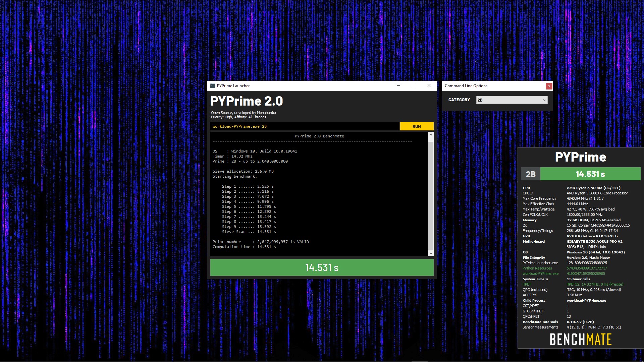Viewport: 644px width, 362px height.
Task: Click File Integrity 'Version: 2.0, Hash: Meow'
Action: pyautogui.click(x=588, y=257)
